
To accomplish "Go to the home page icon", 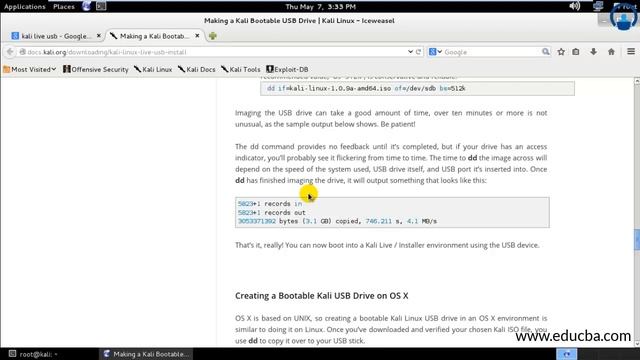I will [611, 52].
